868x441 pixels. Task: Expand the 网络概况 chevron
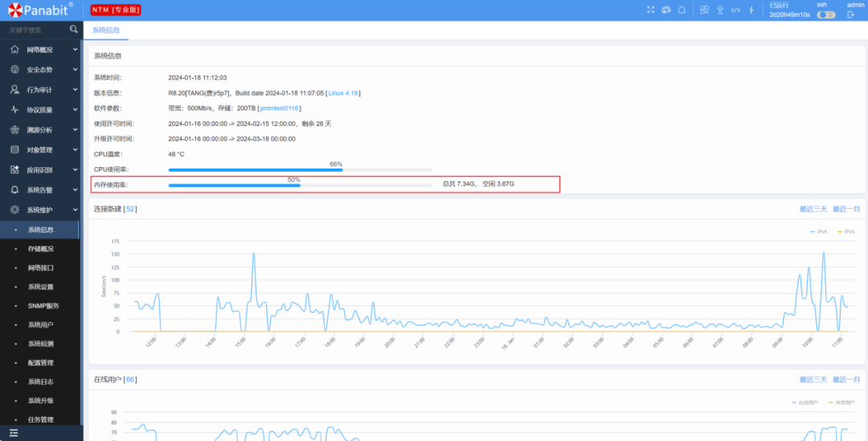pyautogui.click(x=76, y=50)
